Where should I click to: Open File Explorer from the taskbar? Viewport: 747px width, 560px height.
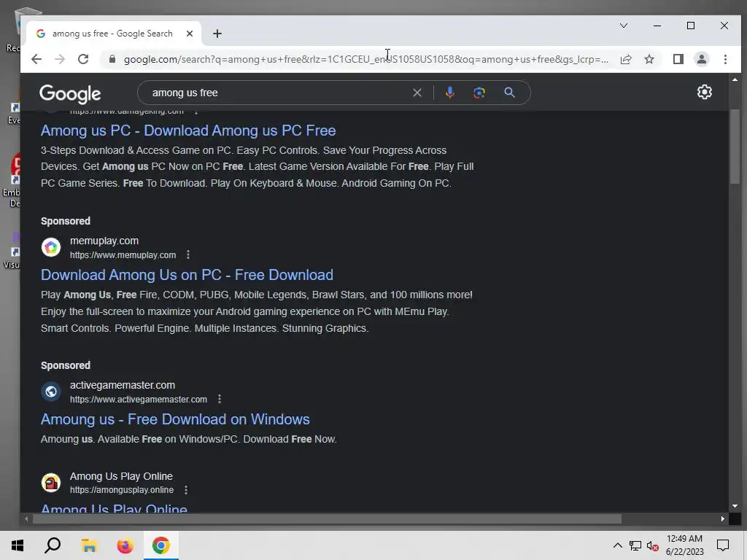click(88, 545)
